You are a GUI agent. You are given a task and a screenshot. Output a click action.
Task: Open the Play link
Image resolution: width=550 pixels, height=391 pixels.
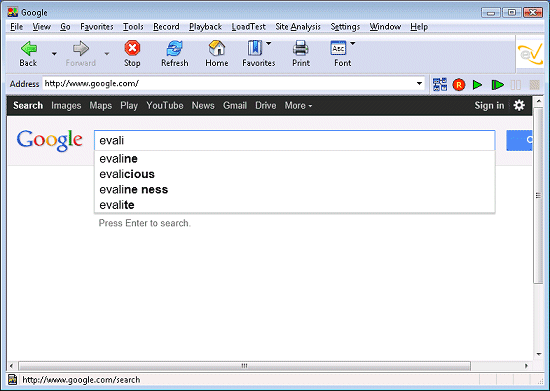click(129, 106)
